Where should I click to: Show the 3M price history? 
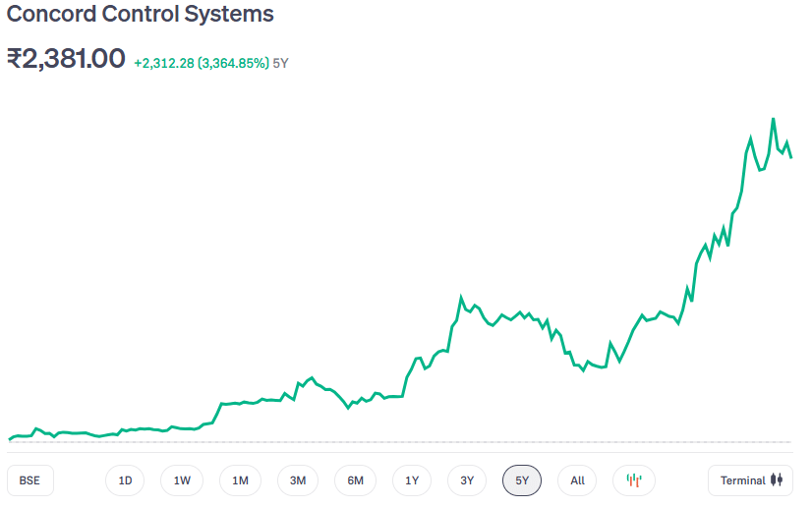click(298, 480)
